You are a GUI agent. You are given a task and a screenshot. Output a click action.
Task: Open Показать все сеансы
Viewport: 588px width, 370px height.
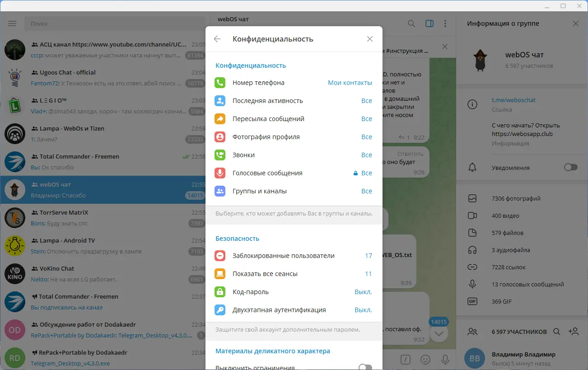[x=294, y=274]
